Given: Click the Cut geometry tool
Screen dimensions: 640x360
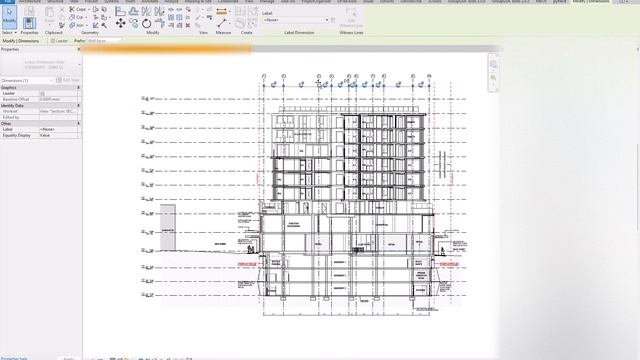Looking at the screenshot, I should click(76, 17).
